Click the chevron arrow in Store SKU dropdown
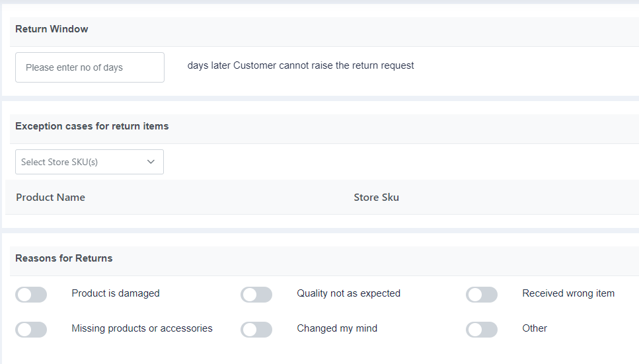The image size is (639, 364). point(151,162)
